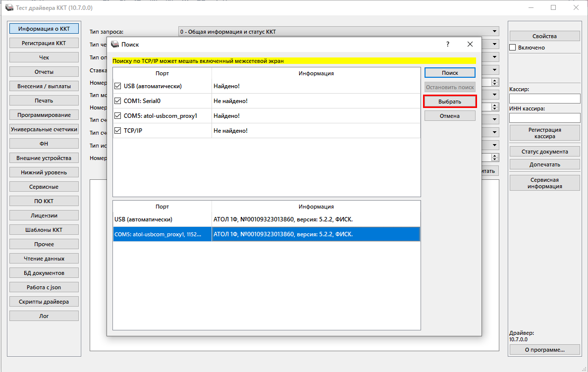Toggle the COM5: atol-usbcom_proxy1 checkbox
This screenshot has height=372, width=588.
coord(117,116)
